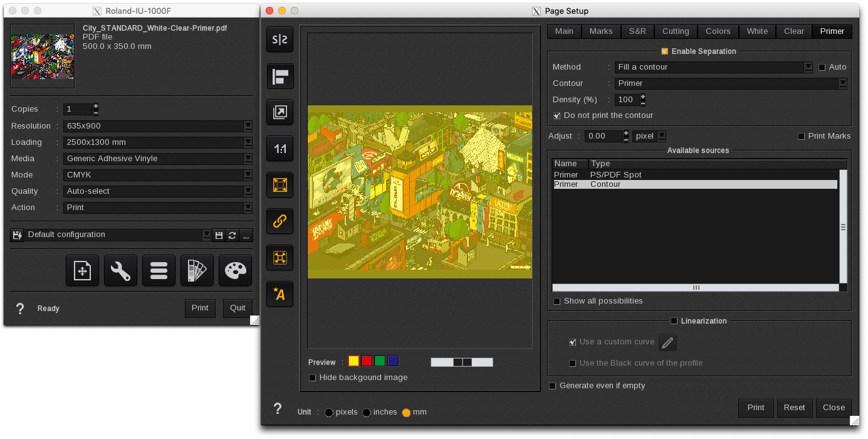Open the color palette tool
Viewport: 868px width, 439px height.
pos(235,270)
